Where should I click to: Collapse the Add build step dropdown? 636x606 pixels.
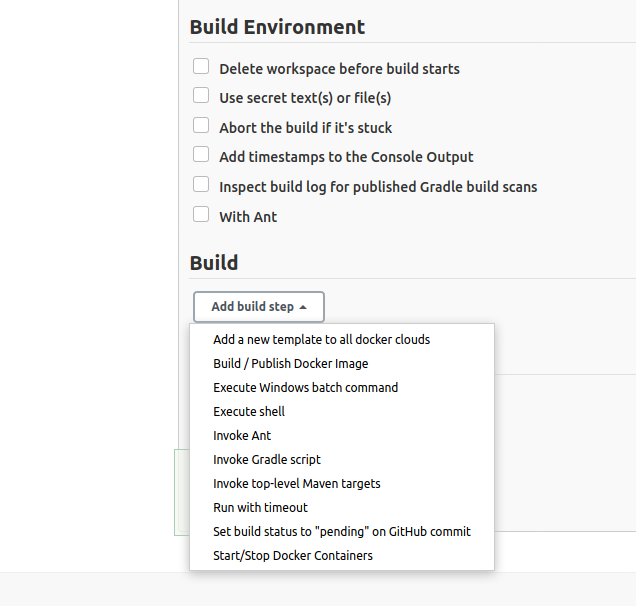pos(259,307)
